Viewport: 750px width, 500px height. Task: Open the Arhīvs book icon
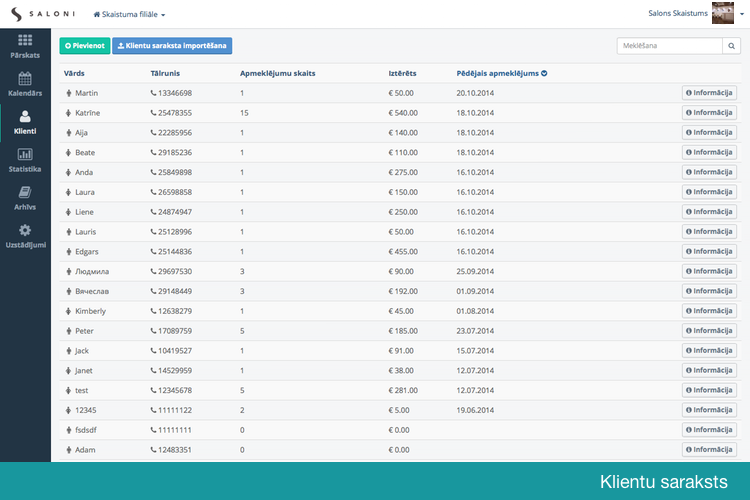[25, 192]
